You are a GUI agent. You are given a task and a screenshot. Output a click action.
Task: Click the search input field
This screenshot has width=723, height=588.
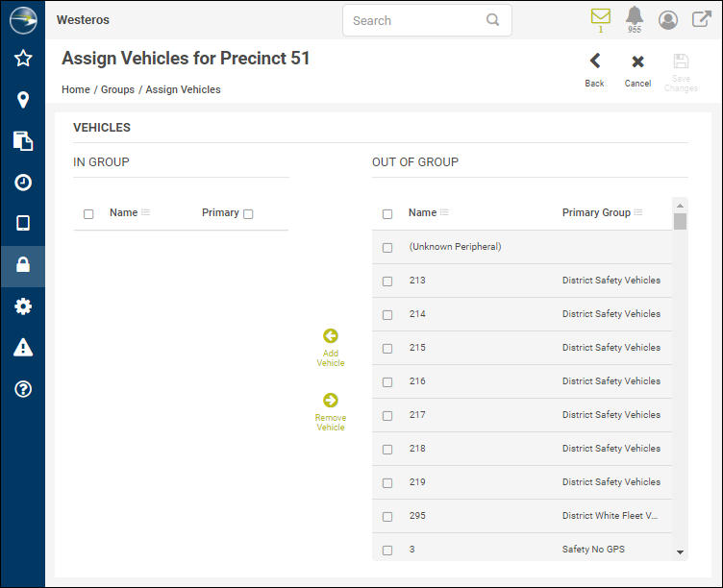click(x=417, y=20)
